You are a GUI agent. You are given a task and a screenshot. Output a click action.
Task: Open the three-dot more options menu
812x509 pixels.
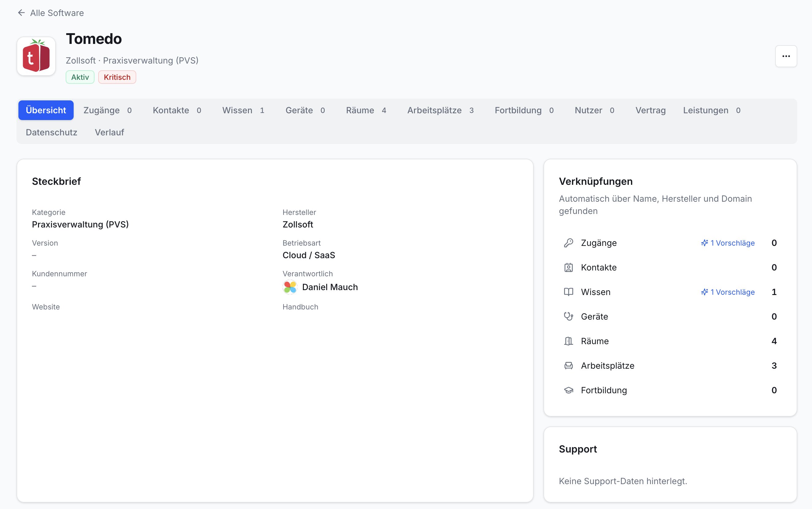[x=786, y=56]
